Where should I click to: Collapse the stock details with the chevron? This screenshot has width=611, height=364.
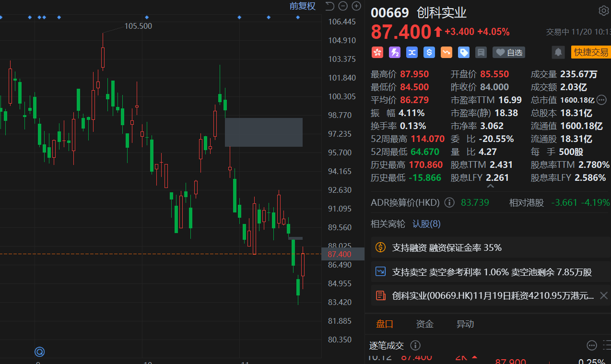[x=490, y=186]
